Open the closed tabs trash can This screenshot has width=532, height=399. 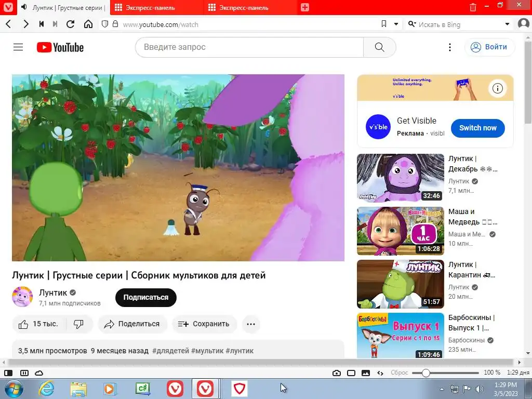tap(473, 7)
